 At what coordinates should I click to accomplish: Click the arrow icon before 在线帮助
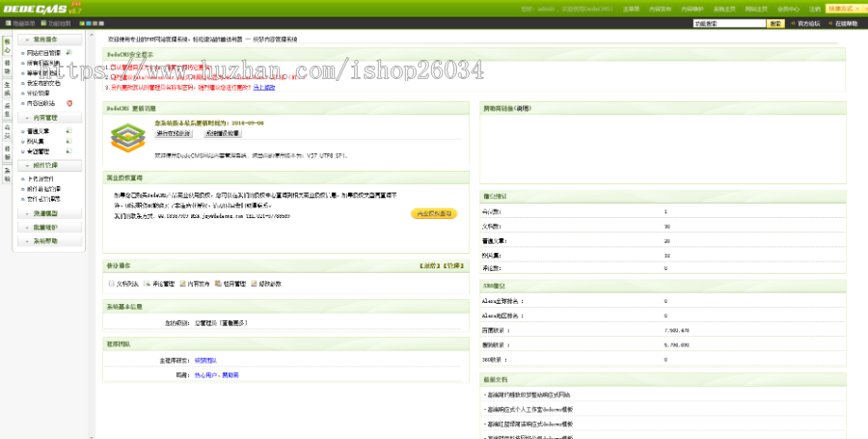830,23
